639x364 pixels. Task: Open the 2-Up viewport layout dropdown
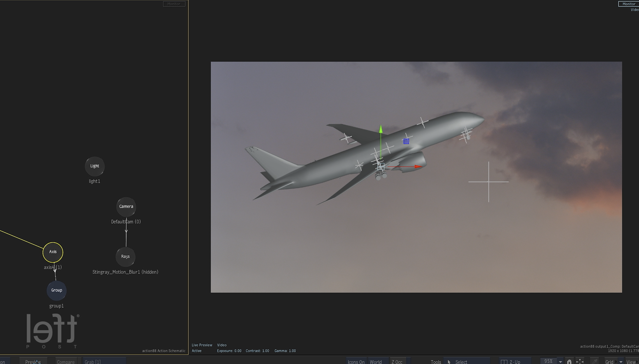click(514, 362)
